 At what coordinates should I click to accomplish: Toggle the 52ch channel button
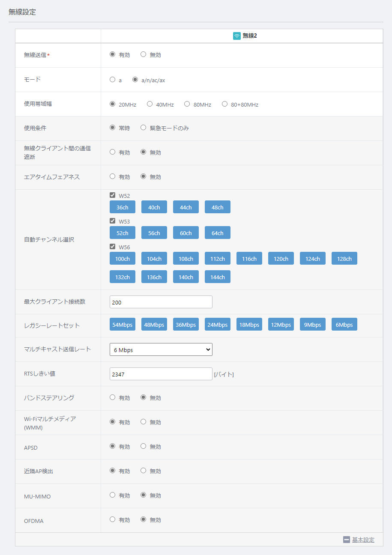click(123, 233)
